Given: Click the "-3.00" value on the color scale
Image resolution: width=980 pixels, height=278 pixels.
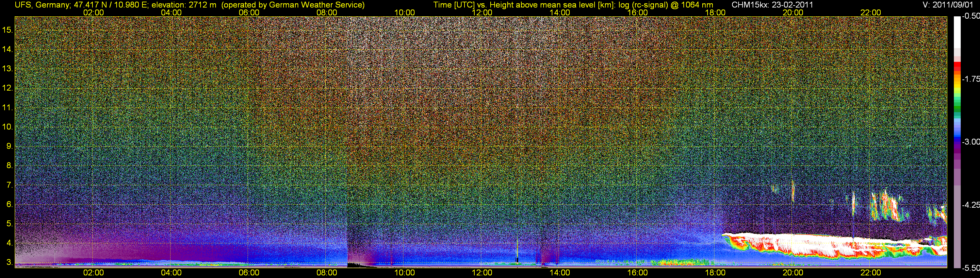Looking at the screenshot, I should pyautogui.click(x=971, y=142).
